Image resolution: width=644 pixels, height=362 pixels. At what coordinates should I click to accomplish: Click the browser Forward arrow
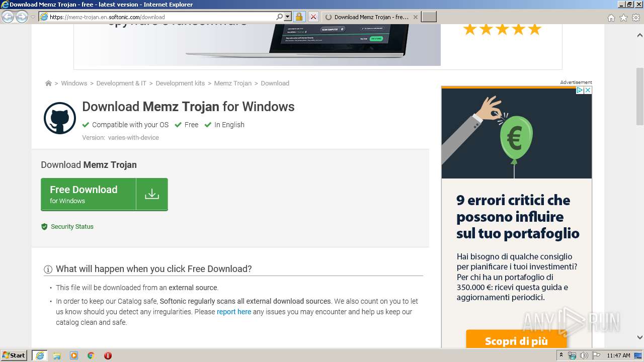(x=22, y=17)
